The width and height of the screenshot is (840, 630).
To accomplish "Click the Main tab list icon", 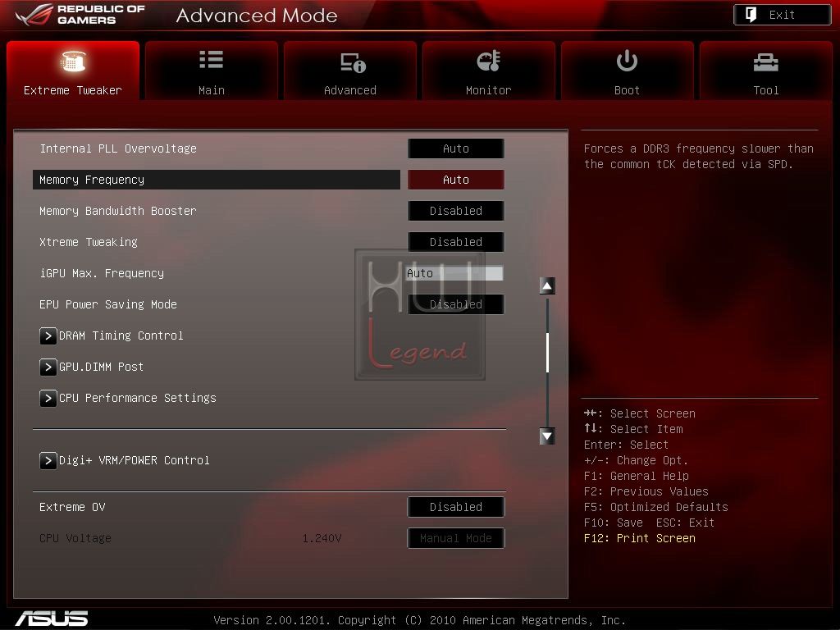I will point(211,59).
